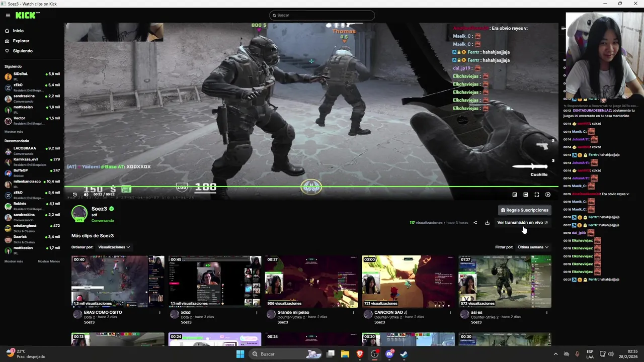
Task: Open OBS Studio from the taskbar
Action: tap(375, 354)
